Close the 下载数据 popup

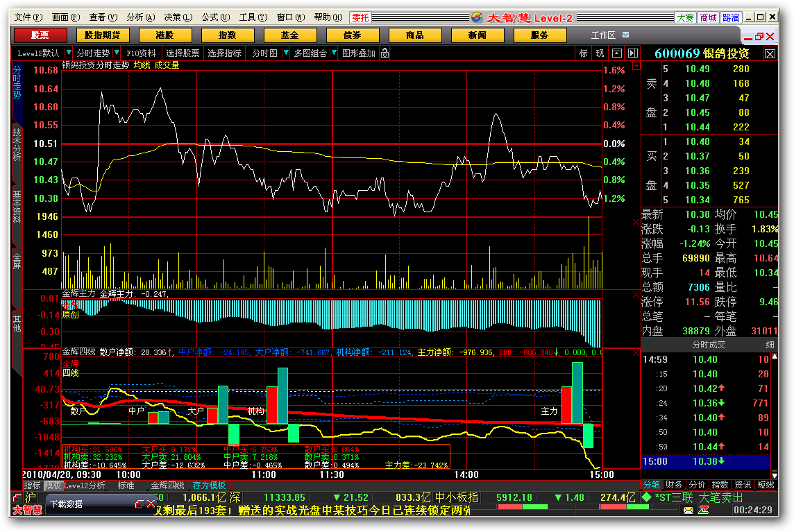coord(151,504)
